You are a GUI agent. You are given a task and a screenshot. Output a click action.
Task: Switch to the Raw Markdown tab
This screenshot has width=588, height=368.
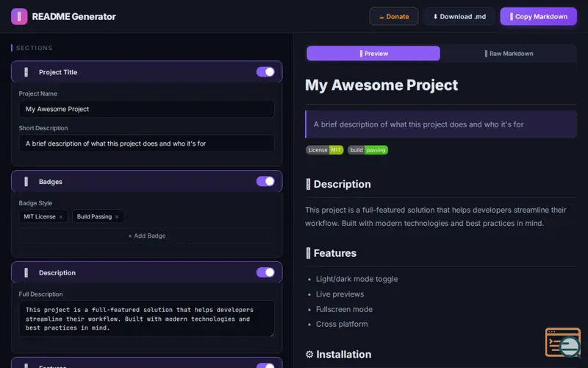509,53
